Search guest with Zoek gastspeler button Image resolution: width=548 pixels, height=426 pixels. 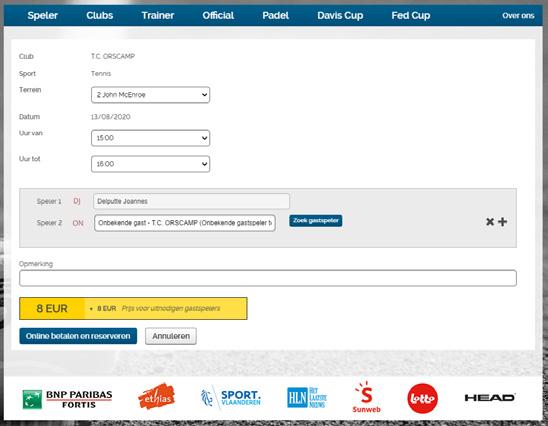click(316, 221)
